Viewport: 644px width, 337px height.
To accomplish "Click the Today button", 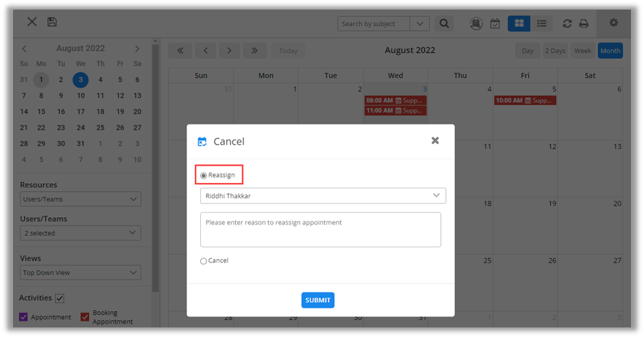I will (x=288, y=51).
